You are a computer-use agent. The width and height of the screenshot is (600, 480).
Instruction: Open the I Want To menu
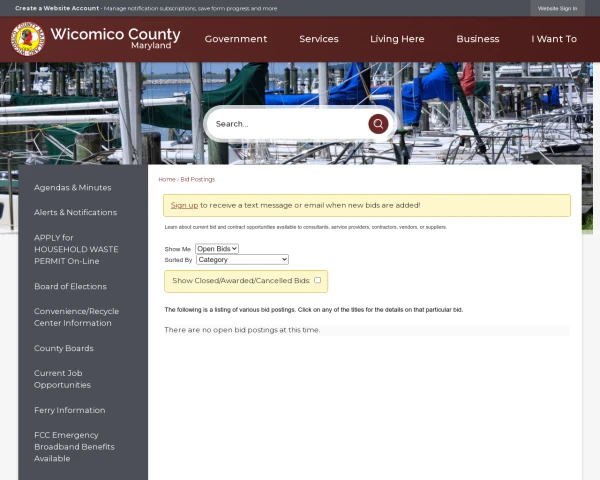coord(554,39)
